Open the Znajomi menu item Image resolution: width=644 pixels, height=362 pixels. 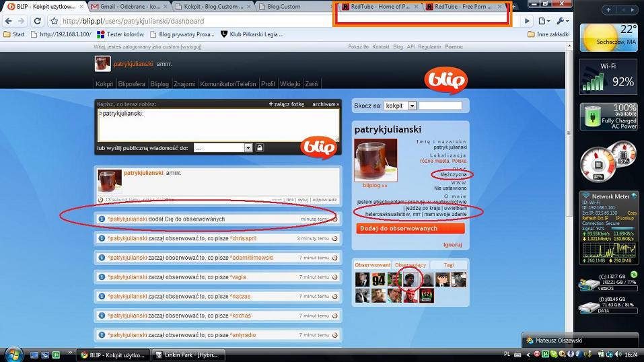point(184,84)
